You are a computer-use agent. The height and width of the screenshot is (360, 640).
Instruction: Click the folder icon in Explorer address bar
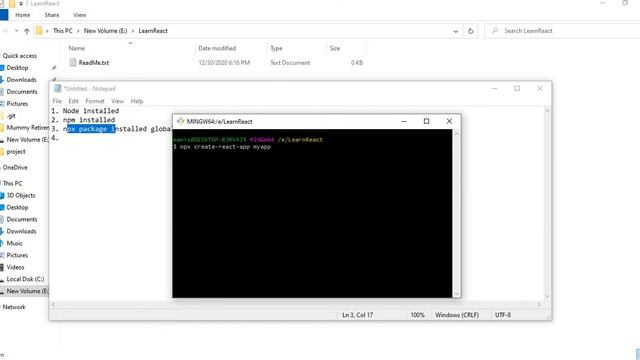point(39,31)
